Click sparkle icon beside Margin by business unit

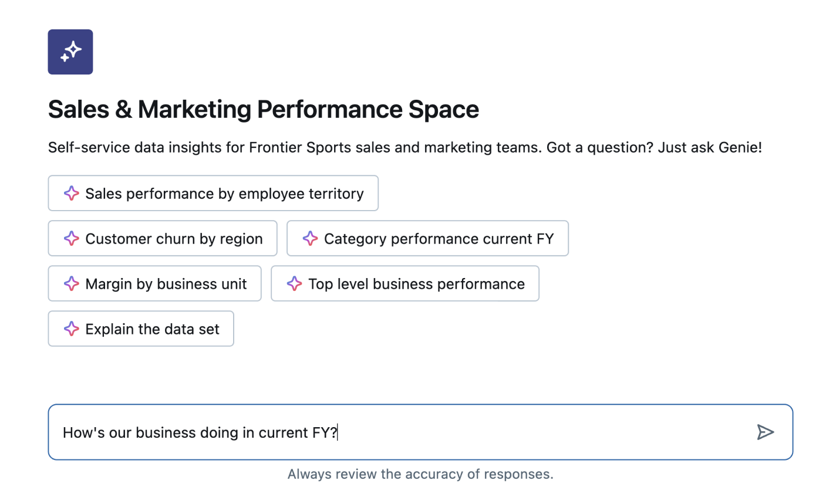point(71,284)
